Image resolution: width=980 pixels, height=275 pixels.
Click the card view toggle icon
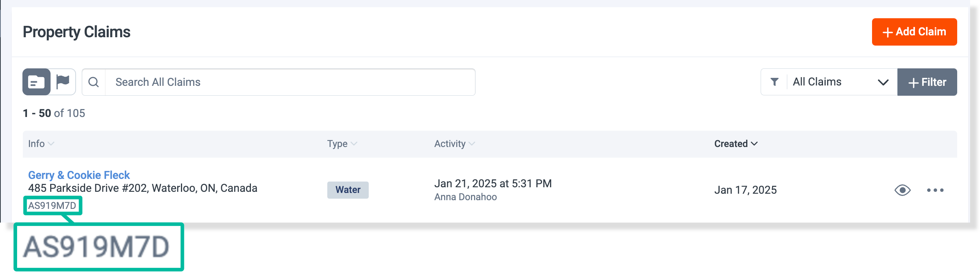pyautogui.click(x=36, y=82)
